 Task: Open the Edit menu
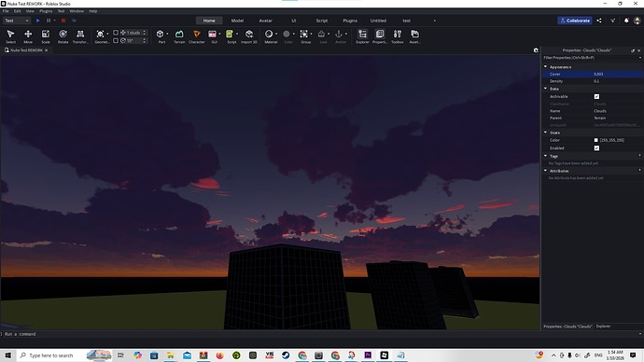[x=17, y=11]
